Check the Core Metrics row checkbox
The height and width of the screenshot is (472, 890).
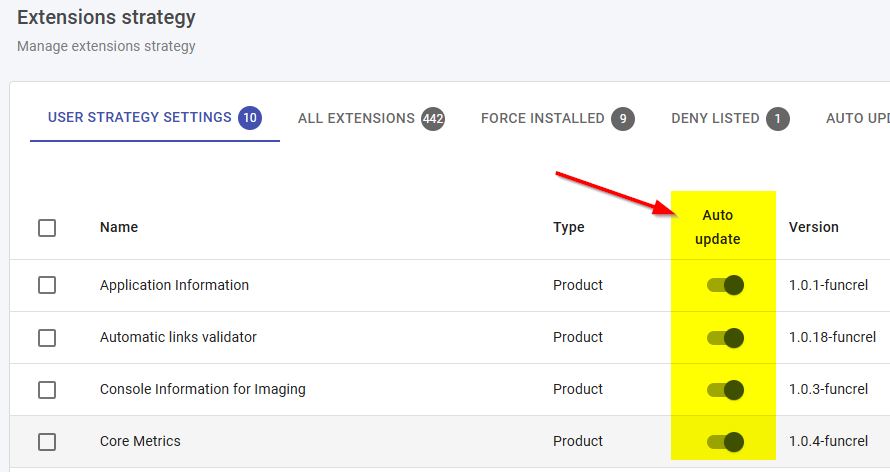click(47, 441)
